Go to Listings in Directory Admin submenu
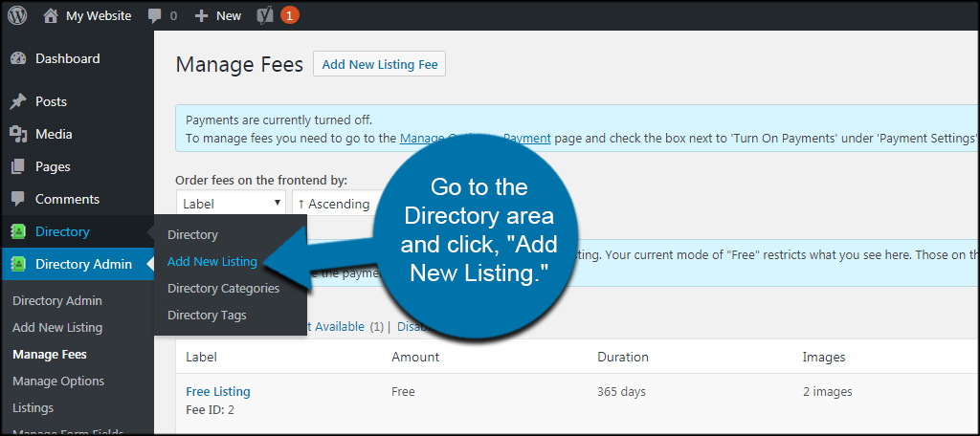980x436 pixels. point(33,407)
